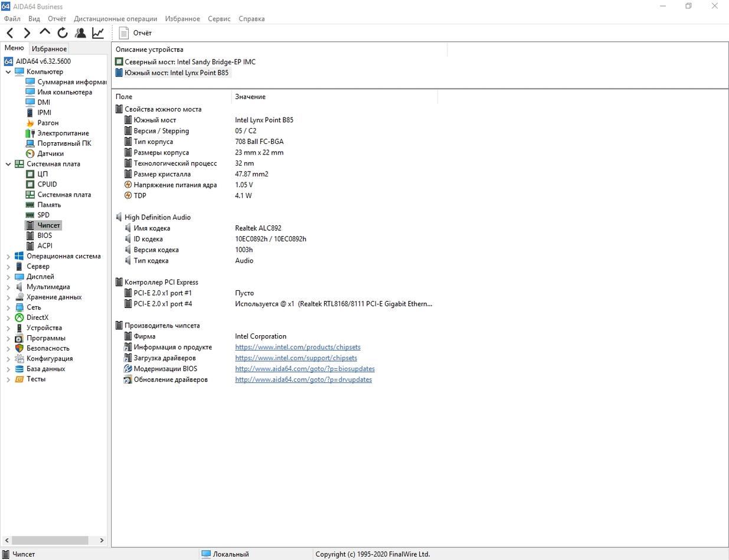
Task: Click the Тесты benchmark icon
Action: click(x=19, y=379)
